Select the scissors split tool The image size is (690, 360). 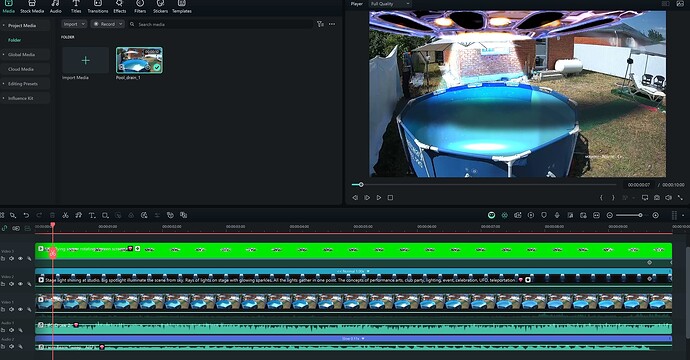point(65,215)
